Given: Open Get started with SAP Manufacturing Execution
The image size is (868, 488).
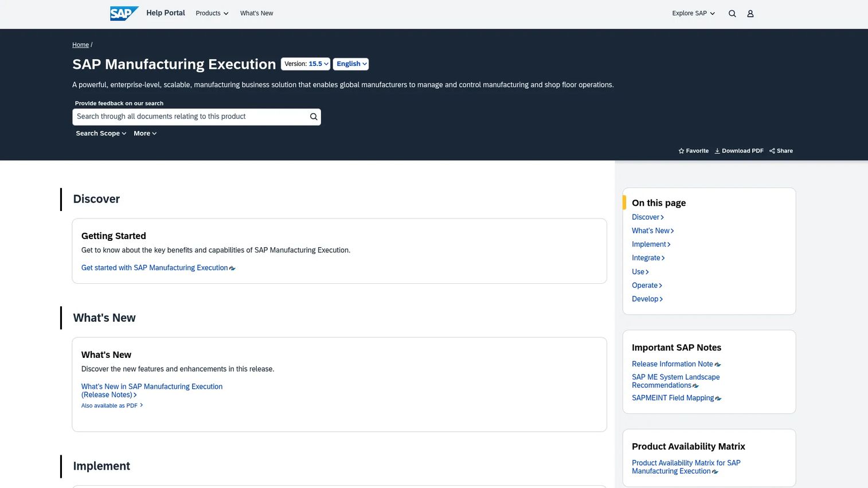Looking at the screenshot, I should (x=158, y=268).
